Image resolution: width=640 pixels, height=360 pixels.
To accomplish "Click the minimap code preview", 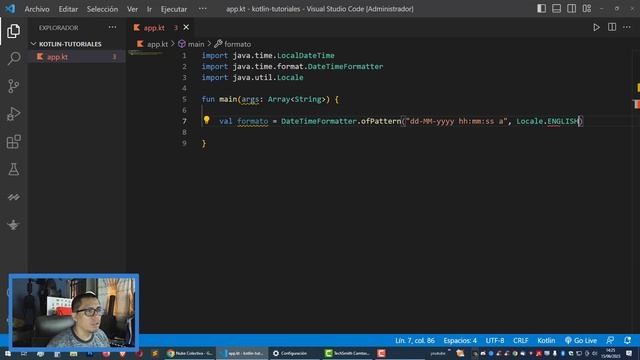I will pos(145,53).
